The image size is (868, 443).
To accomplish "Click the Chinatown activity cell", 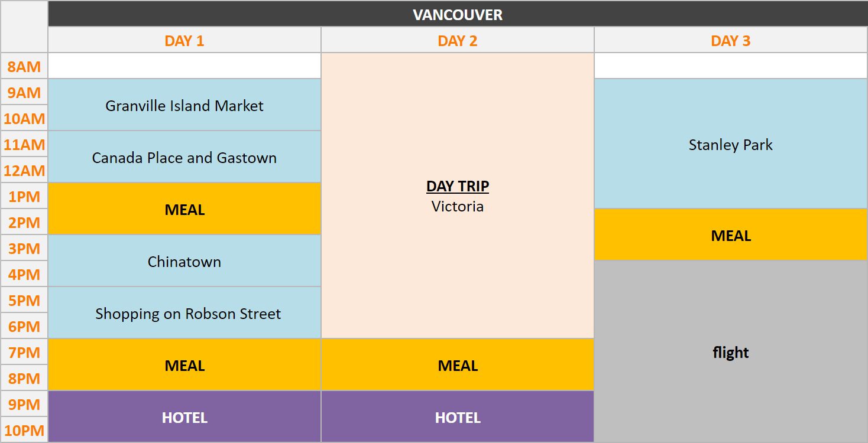I will tap(184, 261).
